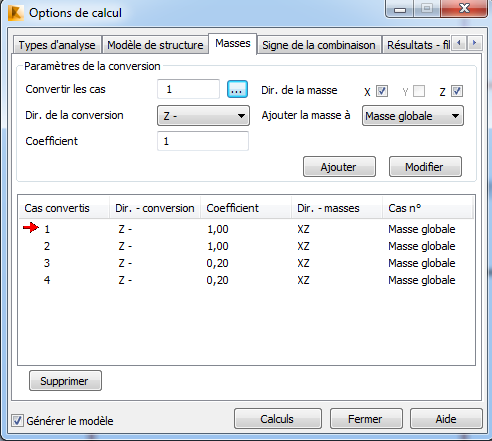Viewport: 492px width, 441px height.
Task: Open the Dir. de la conversion dropdown
Action: (203, 116)
